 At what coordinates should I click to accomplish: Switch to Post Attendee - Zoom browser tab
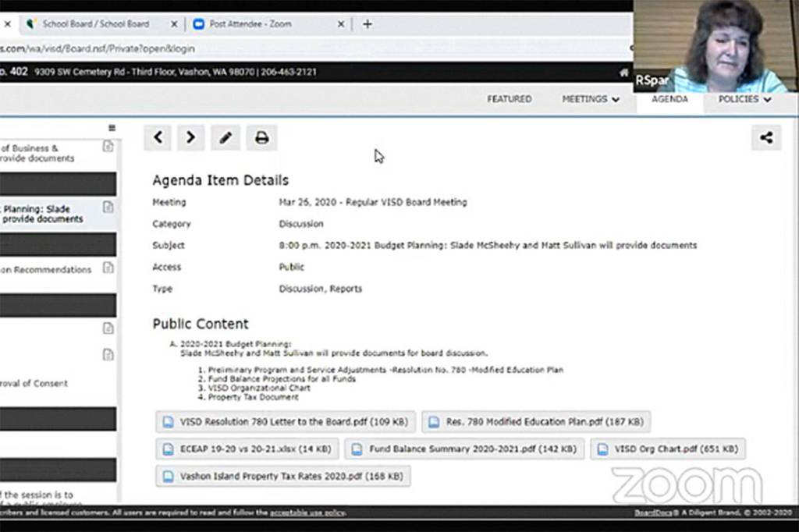pyautogui.click(x=250, y=24)
